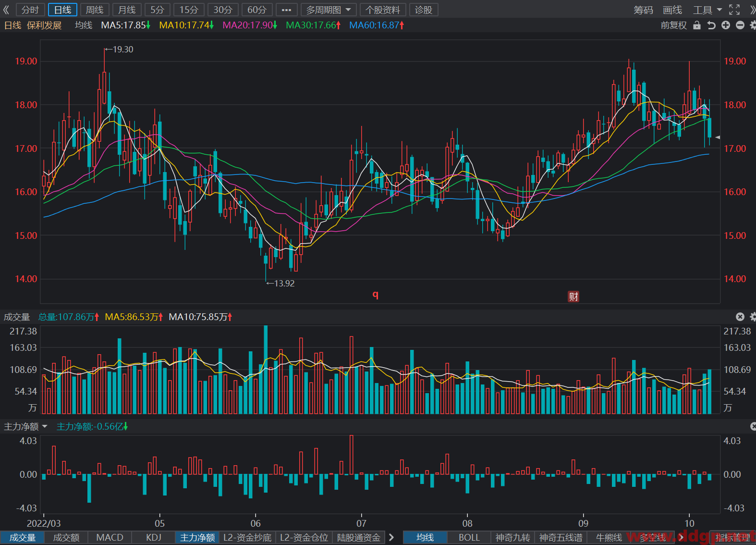Image resolution: width=756 pixels, height=545 pixels.
Task: Select the 日线 daily period
Action: coord(62,10)
